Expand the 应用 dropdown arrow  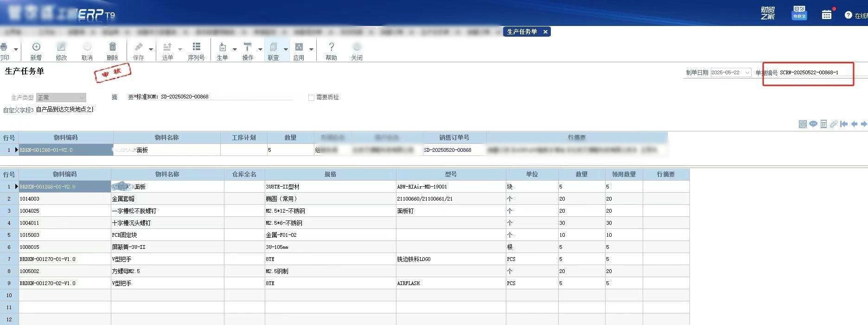pos(311,49)
